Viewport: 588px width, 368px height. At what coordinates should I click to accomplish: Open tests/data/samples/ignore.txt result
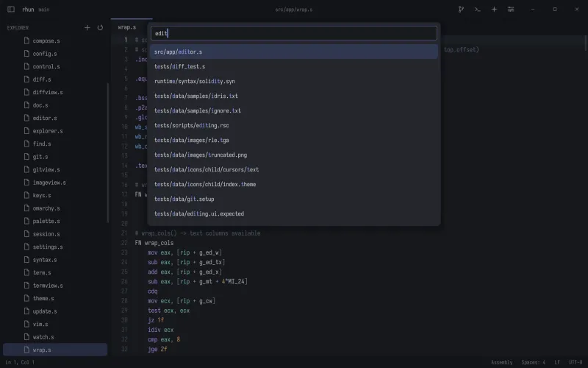tap(293, 111)
